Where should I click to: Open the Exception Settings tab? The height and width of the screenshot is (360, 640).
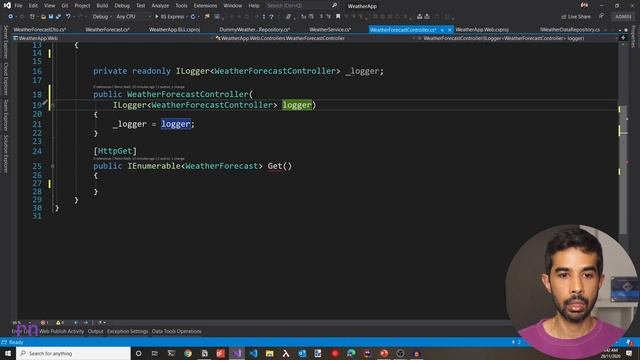click(x=127, y=331)
